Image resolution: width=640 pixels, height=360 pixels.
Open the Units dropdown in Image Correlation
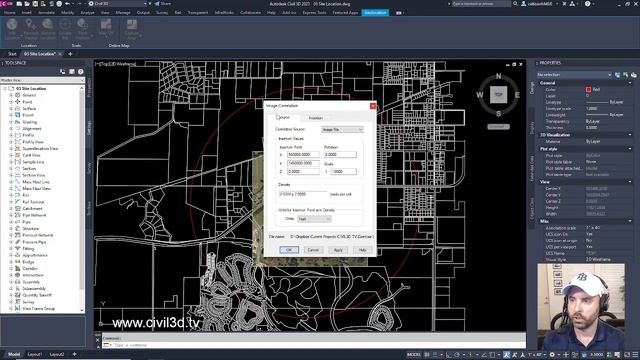[314, 219]
